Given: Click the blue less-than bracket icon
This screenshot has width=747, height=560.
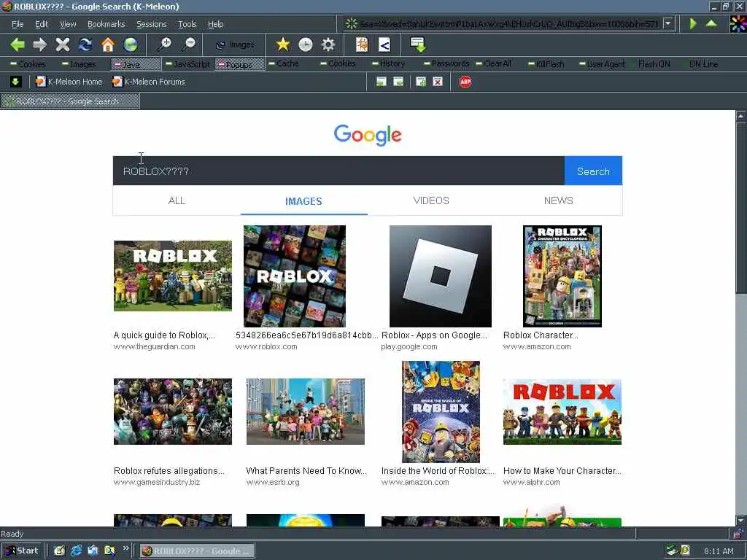Looking at the screenshot, I should (384, 44).
